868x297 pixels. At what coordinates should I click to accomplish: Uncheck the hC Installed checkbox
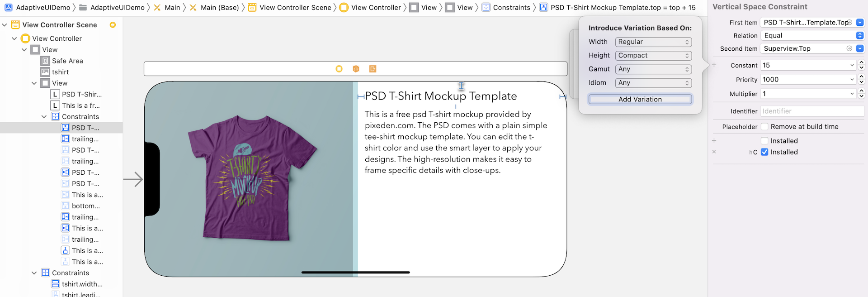click(764, 152)
